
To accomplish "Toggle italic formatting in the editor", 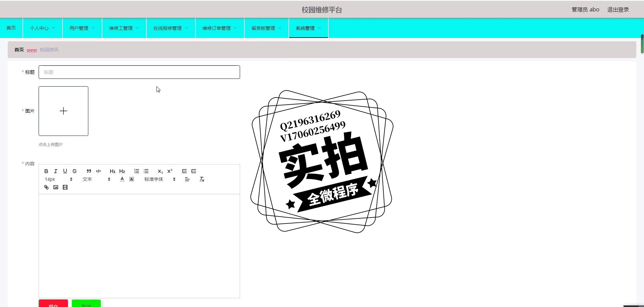I will click(x=56, y=171).
